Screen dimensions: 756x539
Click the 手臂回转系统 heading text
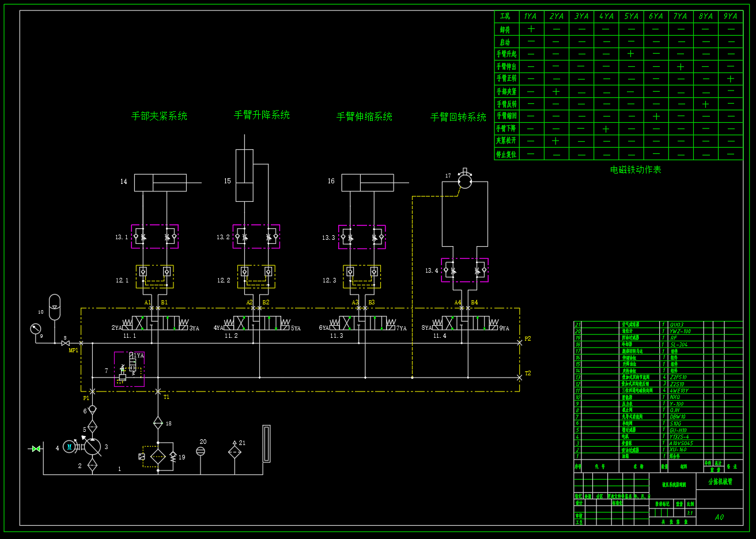coord(458,117)
